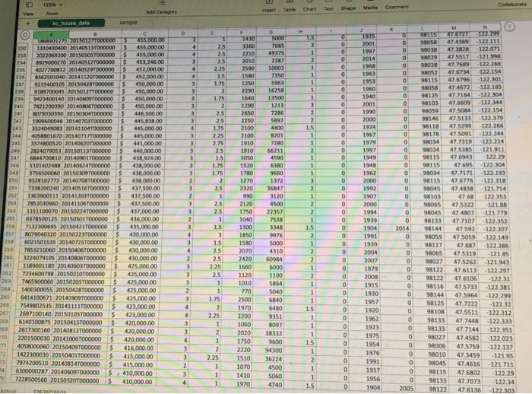The image size is (532, 394).
Task: Select column J header
Action: [361, 30]
